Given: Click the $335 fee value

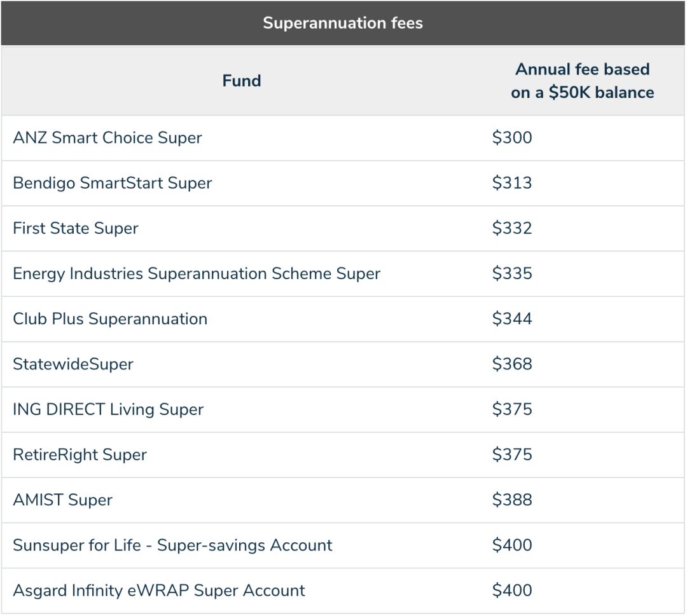Looking at the screenshot, I should point(512,273).
